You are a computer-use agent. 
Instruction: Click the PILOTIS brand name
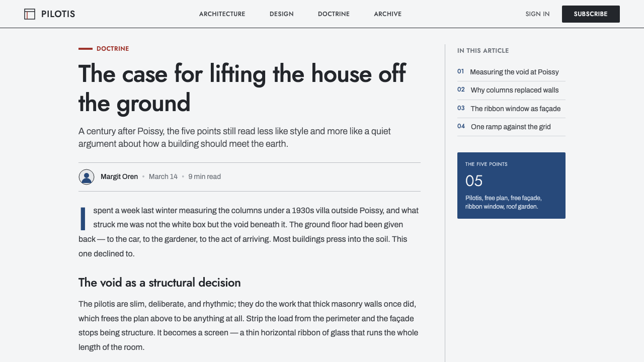[58, 14]
